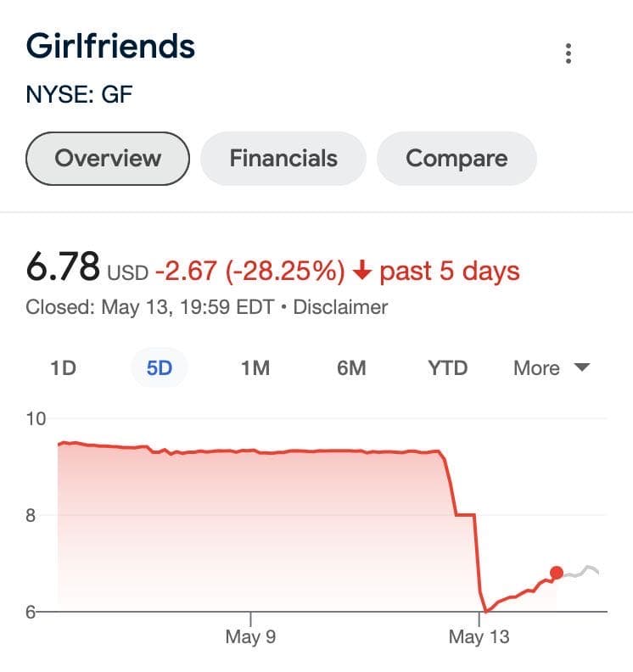Click the NYSE: GF ticker label
633x672 pixels.
(80, 94)
